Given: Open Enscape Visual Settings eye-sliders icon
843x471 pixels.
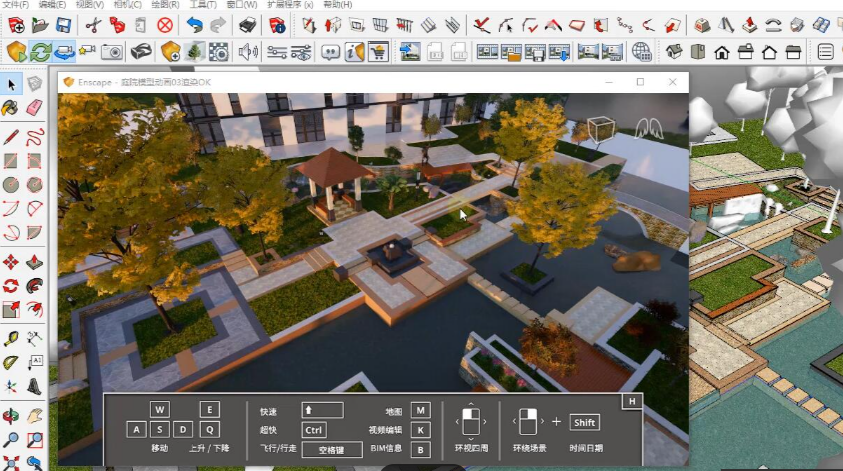Looking at the screenshot, I should pyautogui.click(x=301, y=52).
